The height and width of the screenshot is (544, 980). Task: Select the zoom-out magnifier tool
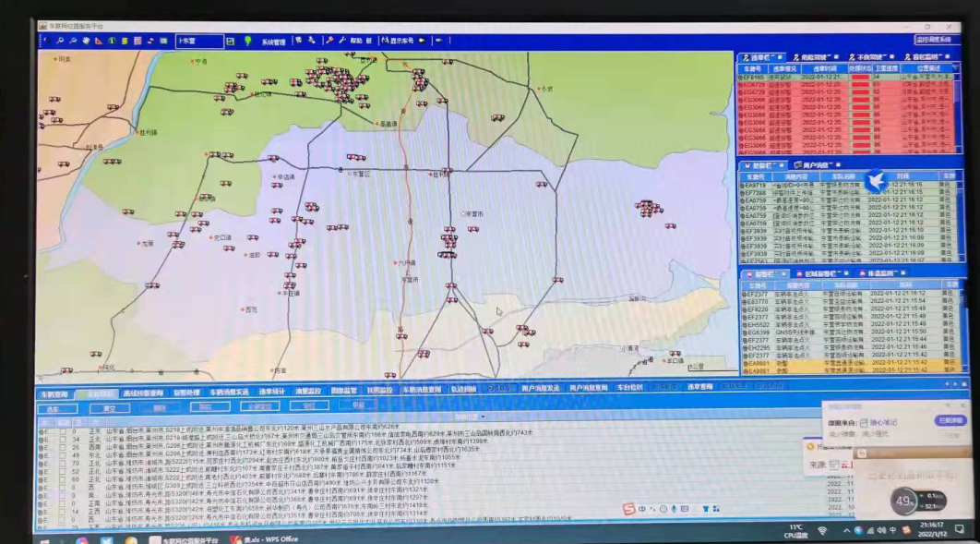(x=73, y=41)
